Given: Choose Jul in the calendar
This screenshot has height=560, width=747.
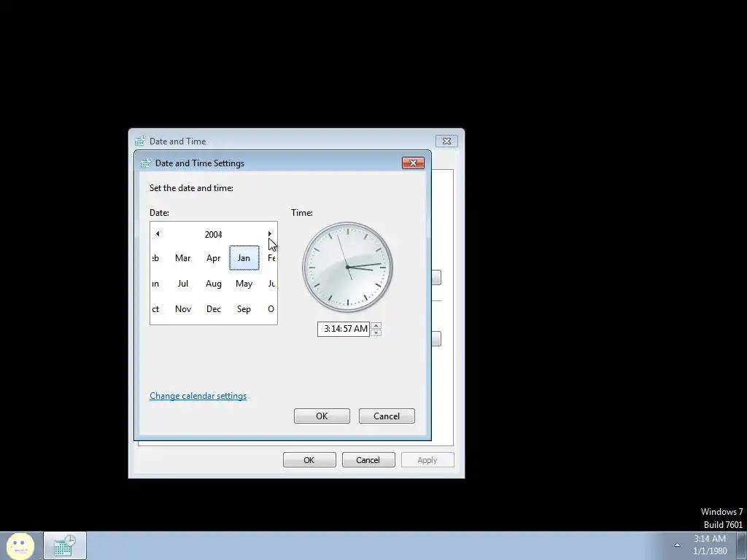Looking at the screenshot, I should [183, 284].
